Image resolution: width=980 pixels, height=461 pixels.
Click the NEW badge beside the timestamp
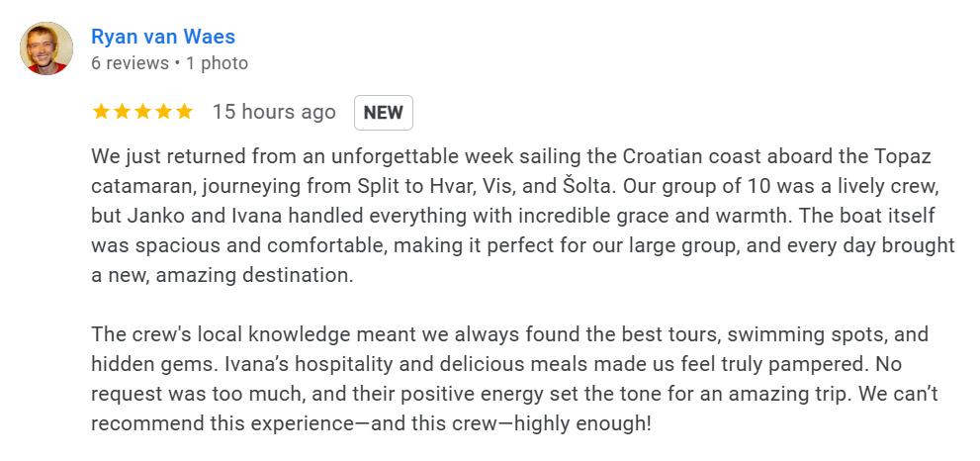[x=384, y=113]
